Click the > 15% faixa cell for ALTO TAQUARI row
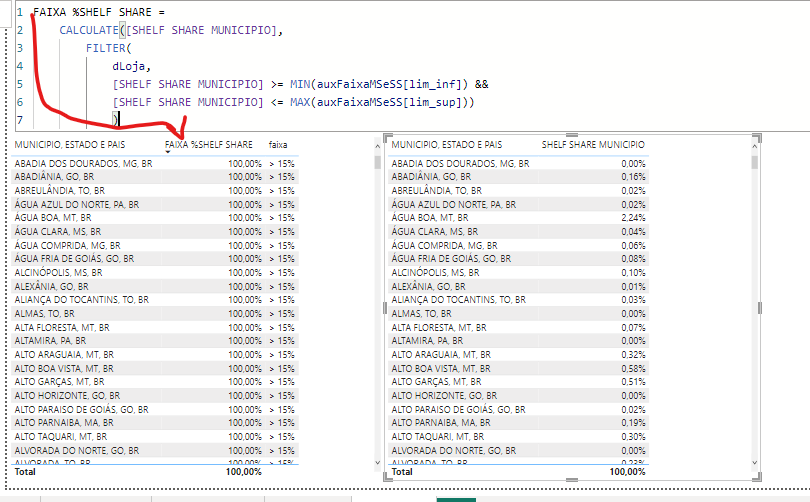810x502 pixels. 282,437
